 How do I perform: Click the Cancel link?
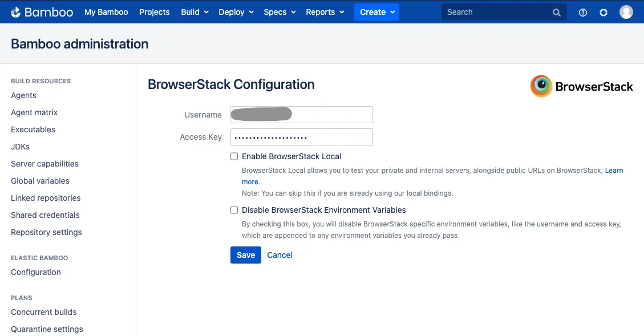(280, 255)
